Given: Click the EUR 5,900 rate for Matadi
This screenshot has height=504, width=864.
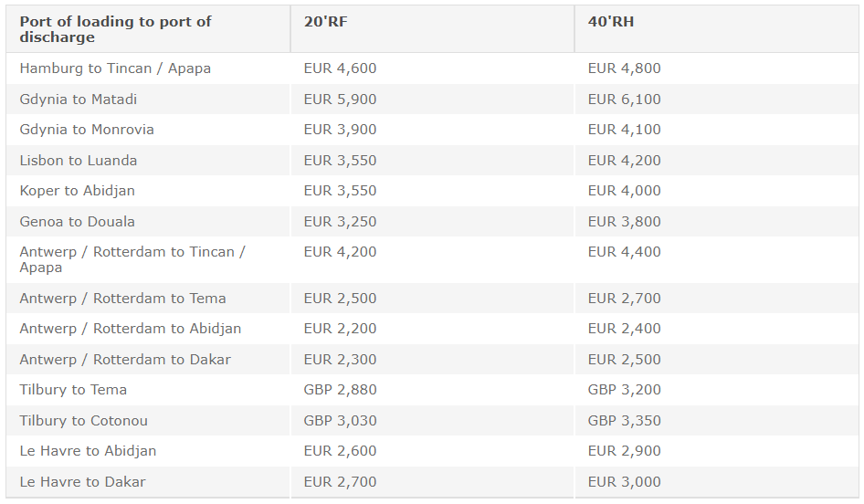Looking at the screenshot, I should tap(340, 100).
